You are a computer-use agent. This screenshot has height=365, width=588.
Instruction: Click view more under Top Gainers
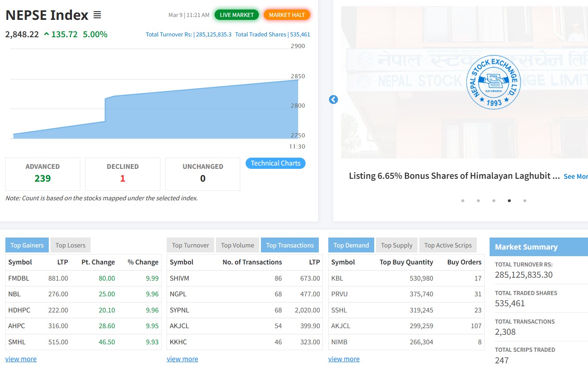click(x=21, y=359)
